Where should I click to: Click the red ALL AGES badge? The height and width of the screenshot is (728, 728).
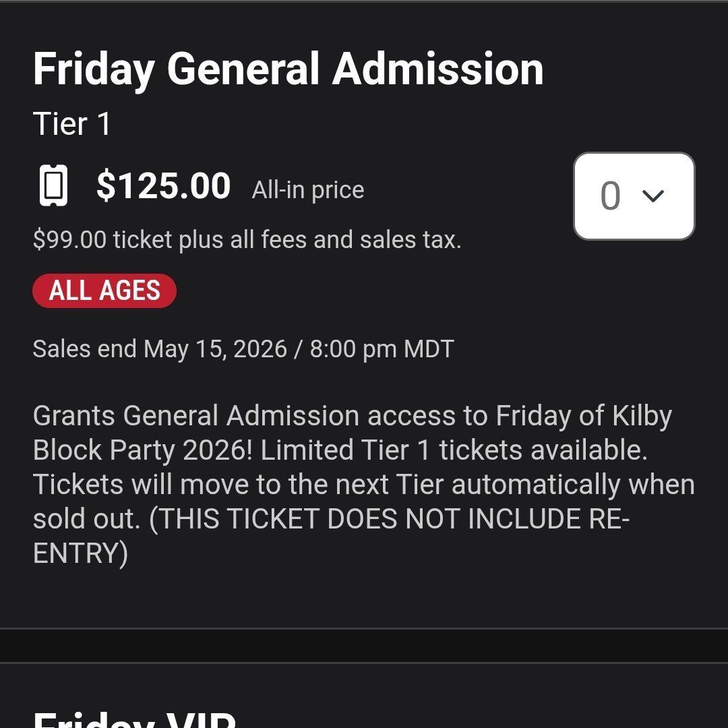click(x=104, y=291)
